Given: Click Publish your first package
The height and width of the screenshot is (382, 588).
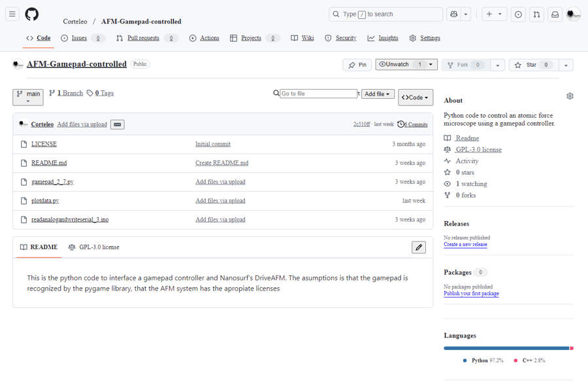Looking at the screenshot, I should tap(471, 293).
